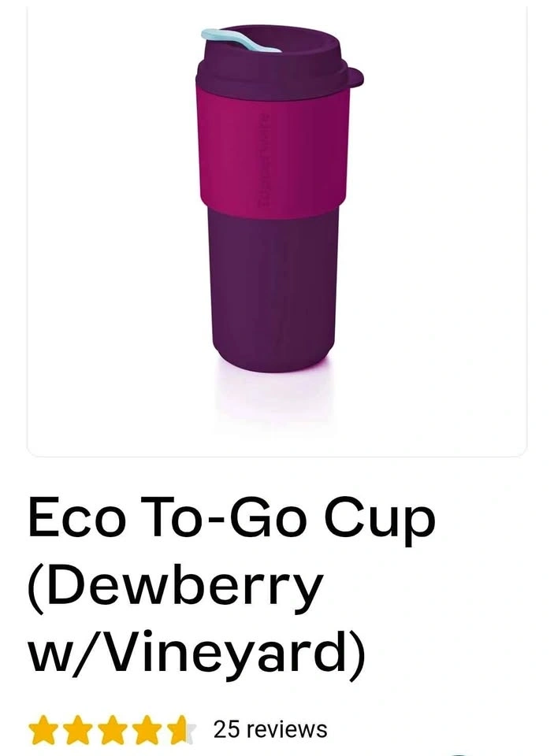Click the light blue flip tab on lid
Screen dimensions: 554x756
coord(241,40)
